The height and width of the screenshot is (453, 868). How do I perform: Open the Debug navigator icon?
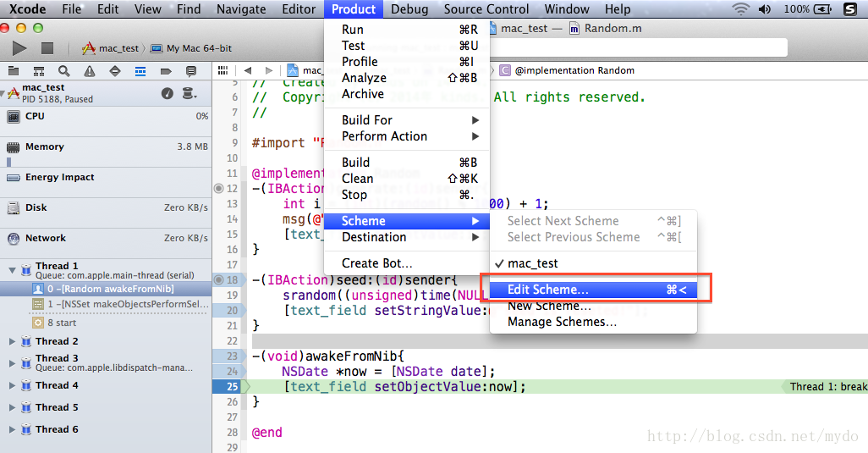(140, 71)
